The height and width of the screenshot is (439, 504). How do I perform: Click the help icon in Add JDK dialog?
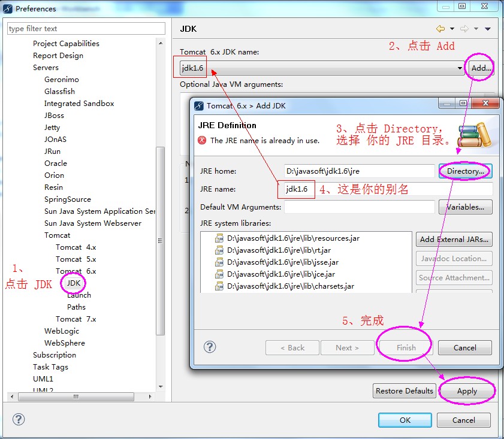(210, 347)
